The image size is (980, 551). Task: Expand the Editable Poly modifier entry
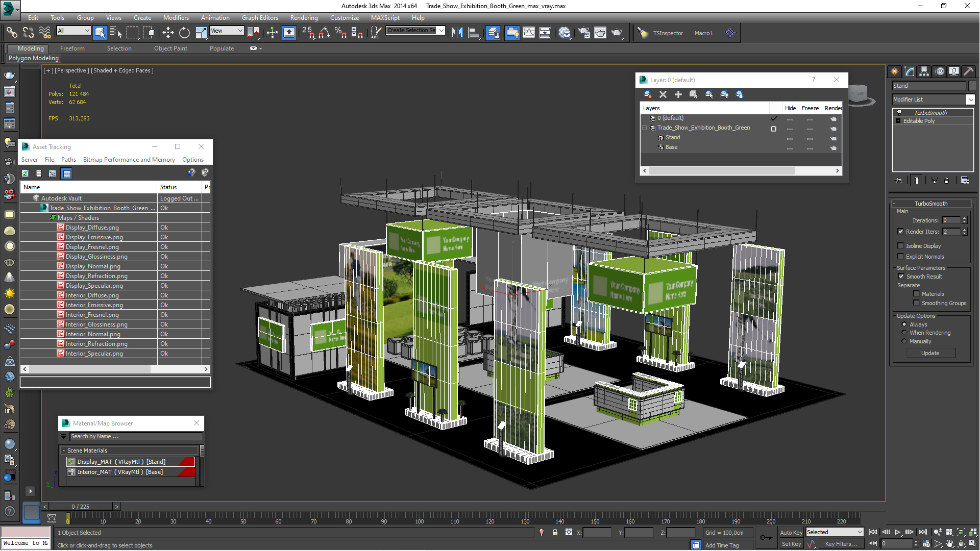point(898,121)
